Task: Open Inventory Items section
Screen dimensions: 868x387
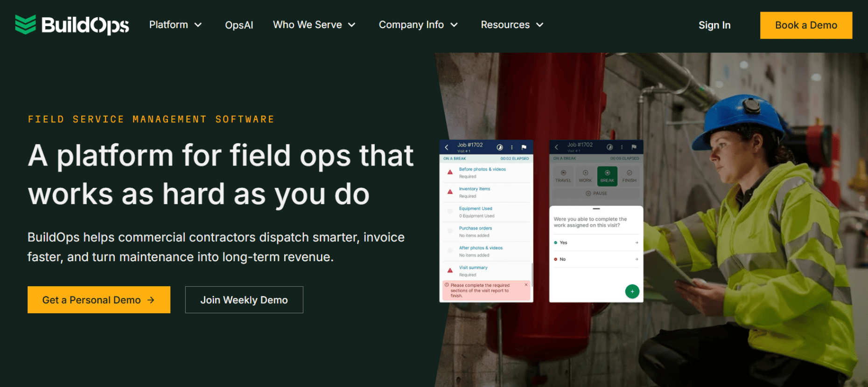Action: coord(486,192)
